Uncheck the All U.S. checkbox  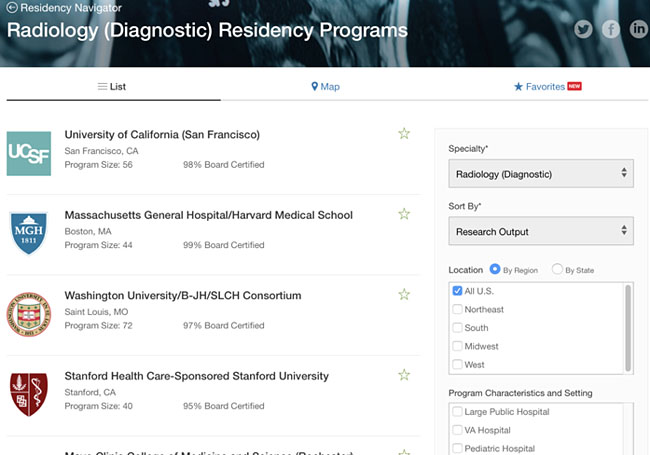pos(457,291)
